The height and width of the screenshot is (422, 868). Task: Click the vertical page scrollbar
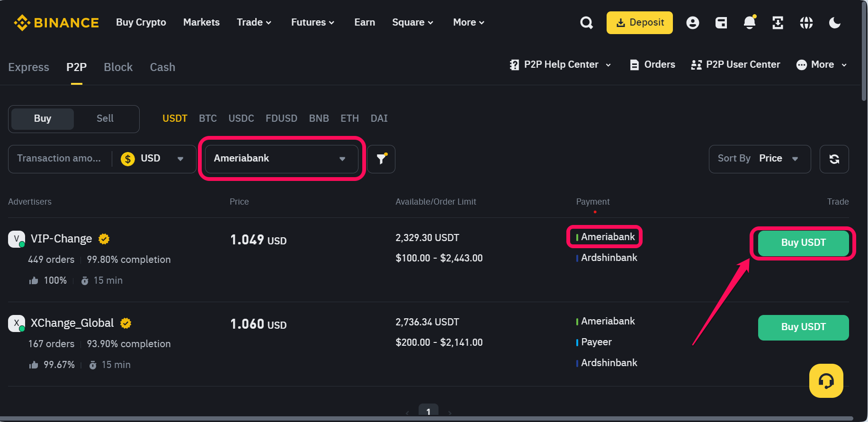pyautogui.click(x=864, y=51)
